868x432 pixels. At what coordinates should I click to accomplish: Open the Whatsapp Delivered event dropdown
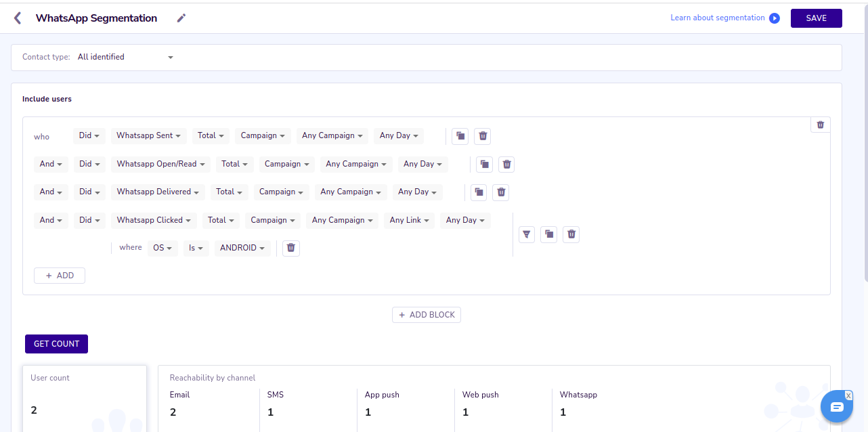(x=158, y=192)
